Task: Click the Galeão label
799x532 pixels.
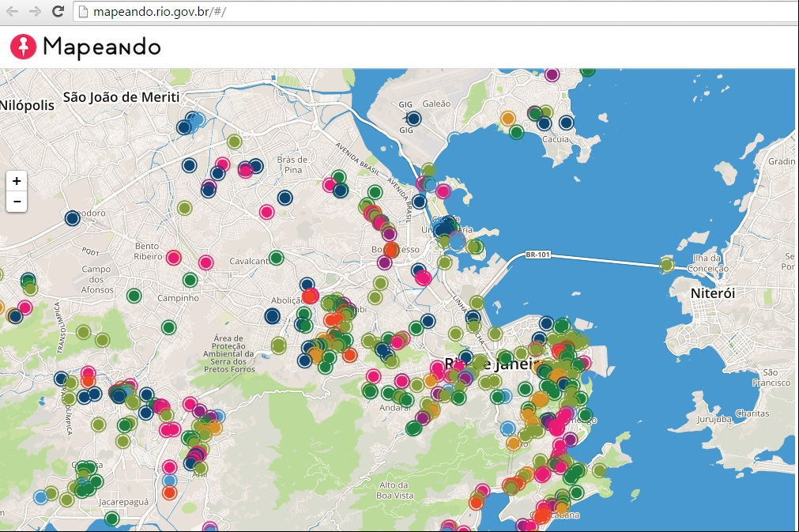Action: click(x=437, y=104)
